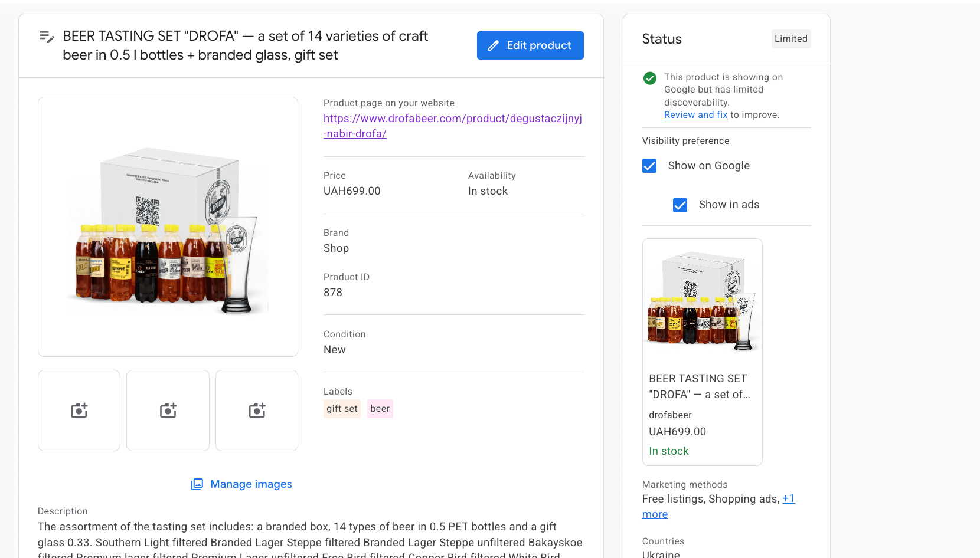Click the green status checkmark icon
980x558 pixels.
(x=650, y=78)
